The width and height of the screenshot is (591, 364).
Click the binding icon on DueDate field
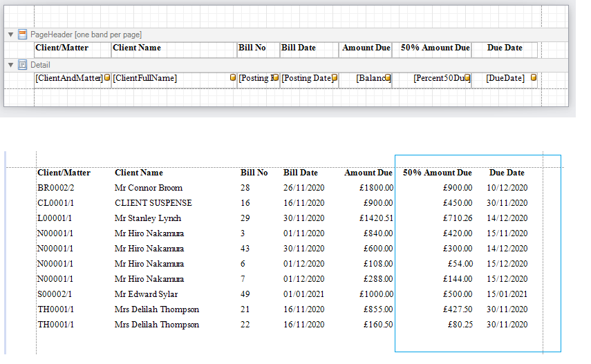coord(534,77)
